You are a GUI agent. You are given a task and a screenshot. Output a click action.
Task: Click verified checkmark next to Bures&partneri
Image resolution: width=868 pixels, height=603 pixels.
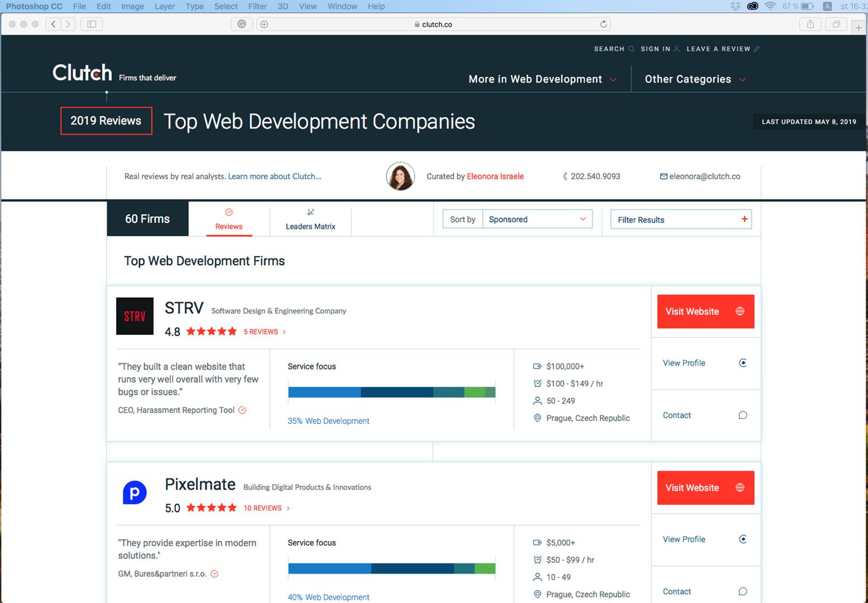click(214, 573)
